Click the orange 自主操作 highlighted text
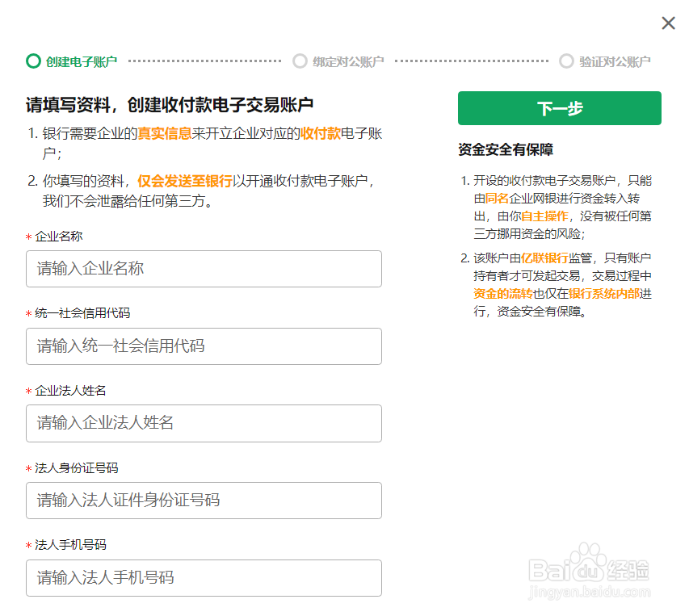Screen dimensions: 689x616 coord(544,216)
